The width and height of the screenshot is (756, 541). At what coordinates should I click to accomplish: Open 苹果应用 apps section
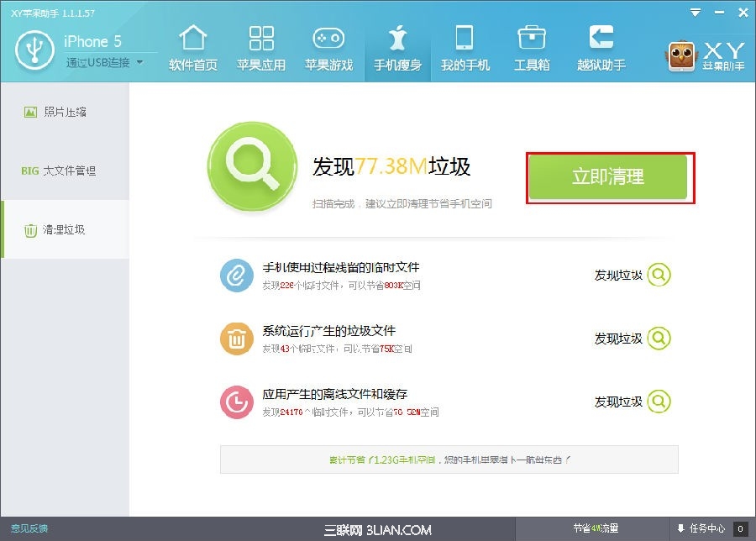[261, 48]
